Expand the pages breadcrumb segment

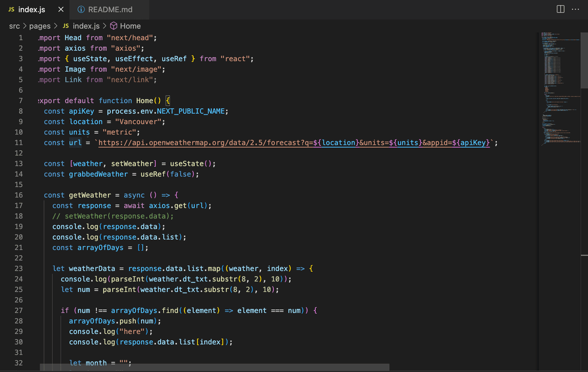click(x=40, y=26)
